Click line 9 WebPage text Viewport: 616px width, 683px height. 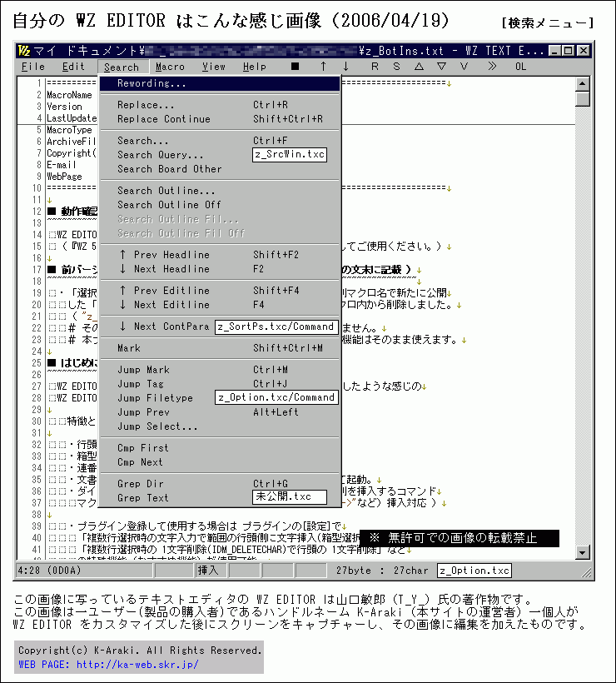64,177
